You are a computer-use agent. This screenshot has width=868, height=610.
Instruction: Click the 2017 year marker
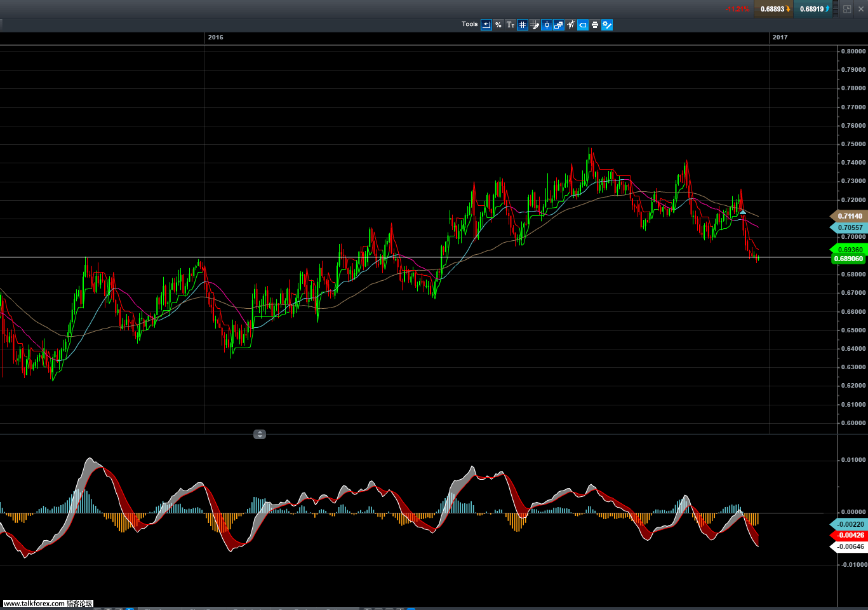[x=780, y=37]
